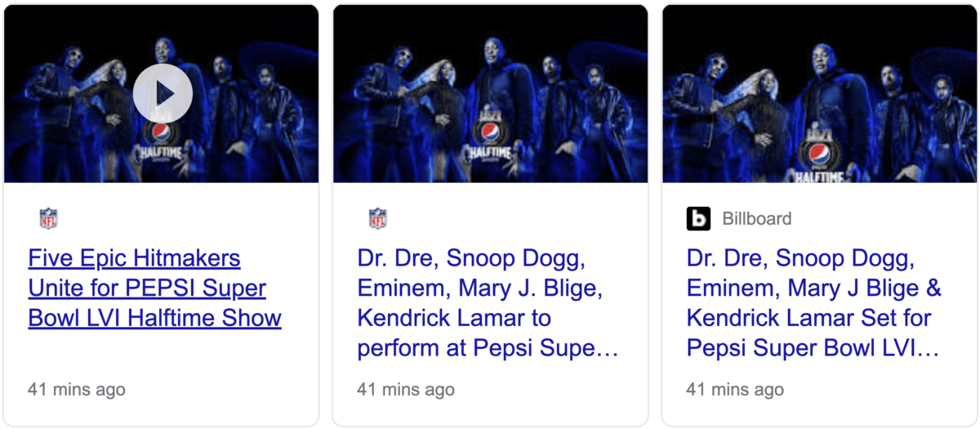Open the Five Epic Hitmakers Unite headline
Screen dimensions: 980x429
154,288
